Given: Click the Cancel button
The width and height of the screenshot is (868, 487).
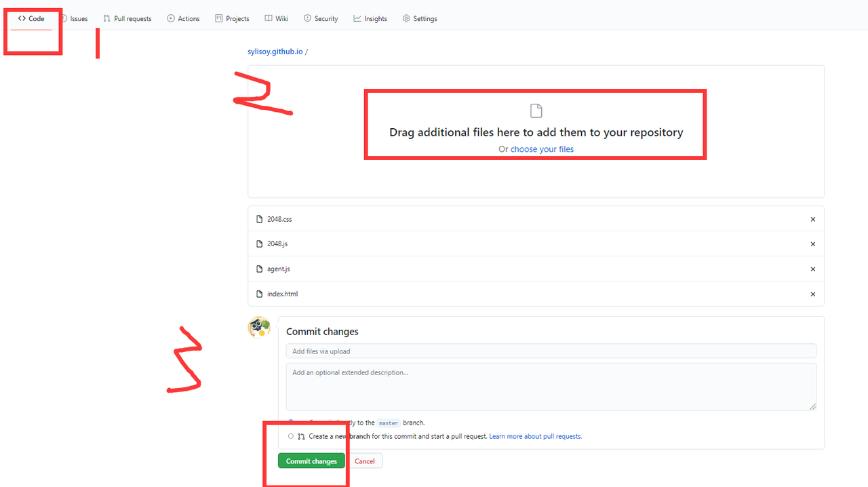Looking at the screenshot, I should 365,461.
